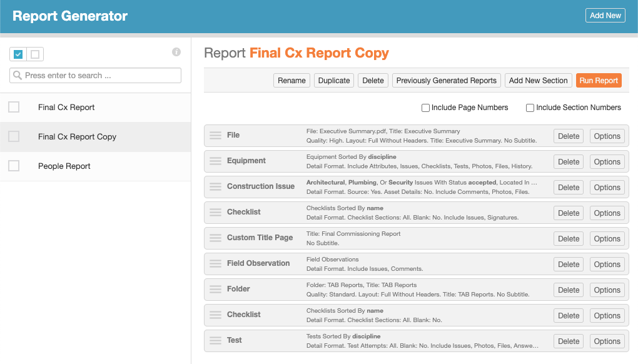The width and height of the screenshot is (638, 364).
Task: Click the orange Run Report button
Action: 599,81
